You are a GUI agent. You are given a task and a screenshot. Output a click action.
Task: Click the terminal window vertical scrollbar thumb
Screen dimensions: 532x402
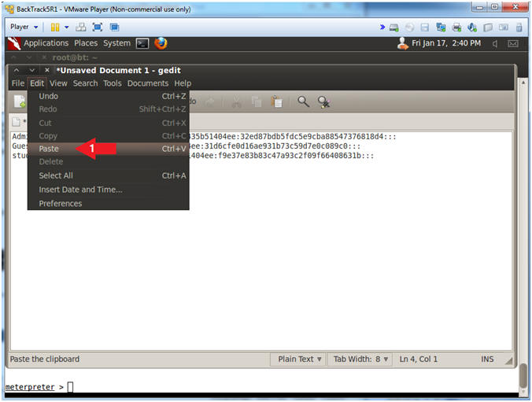524,375
